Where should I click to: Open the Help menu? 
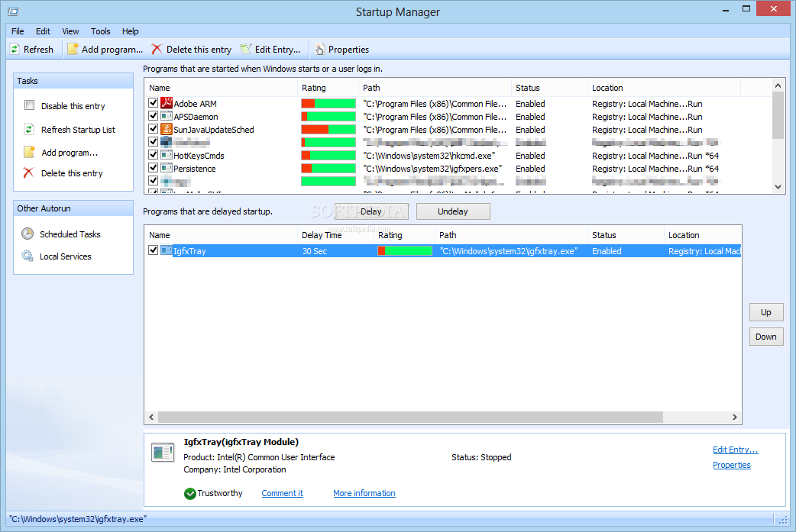(x=131, y=31)
